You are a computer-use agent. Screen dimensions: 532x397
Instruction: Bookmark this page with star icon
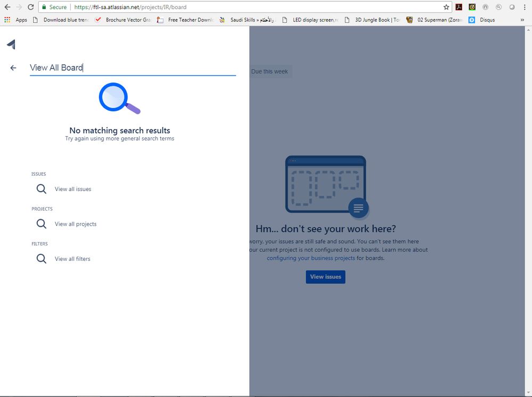coord(446,7)
